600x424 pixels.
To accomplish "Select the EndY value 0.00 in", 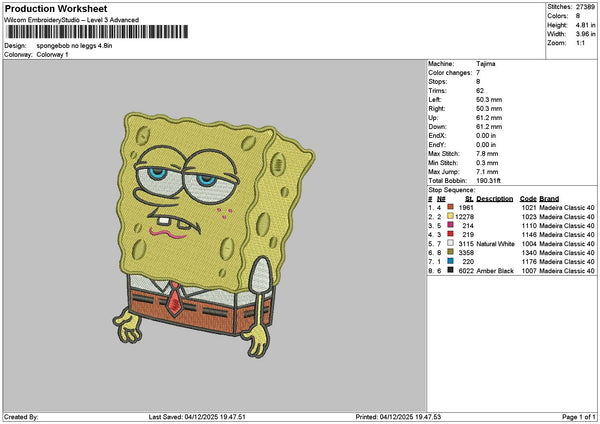I will (486, 145).
